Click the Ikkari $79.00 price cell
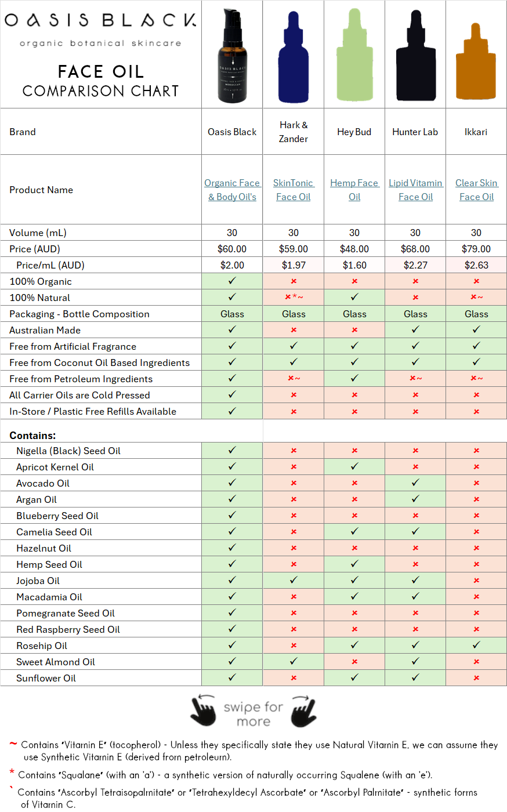This screenshot has height=812, width=507. pos(476,249)
